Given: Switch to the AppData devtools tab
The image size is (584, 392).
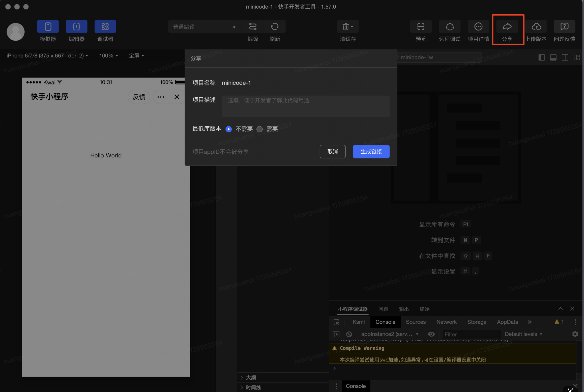Looking at the screenshot, I should pyautogui.click(x=507, y=322).
